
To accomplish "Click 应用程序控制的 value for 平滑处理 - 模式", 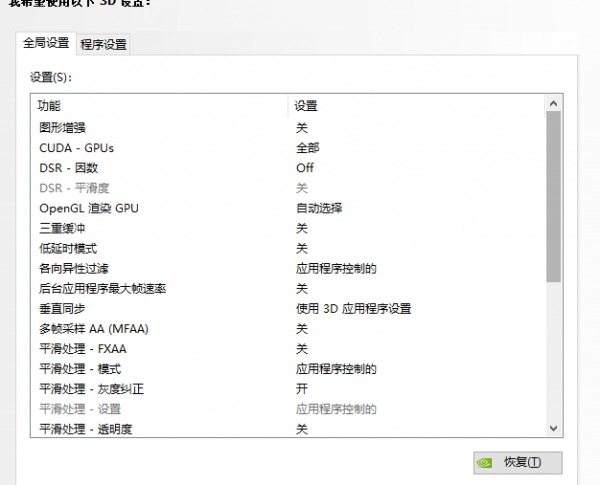I will (x=336, y=369).
